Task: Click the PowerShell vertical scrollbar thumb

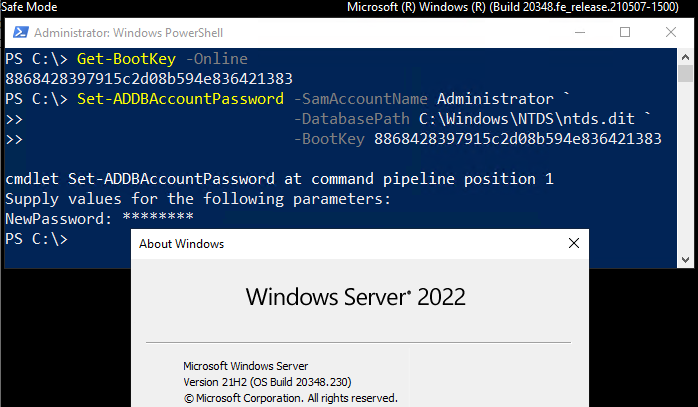Action: [685, 73]
